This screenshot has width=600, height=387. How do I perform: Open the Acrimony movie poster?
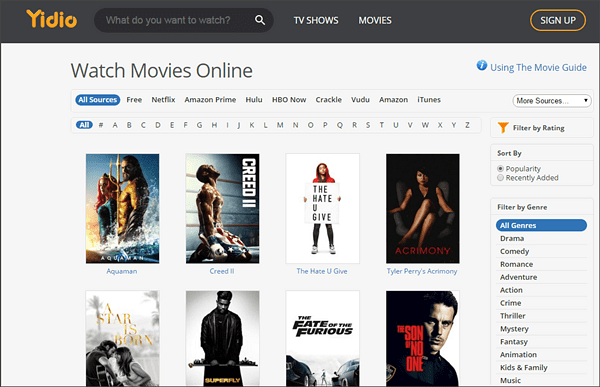click(423, 209)
